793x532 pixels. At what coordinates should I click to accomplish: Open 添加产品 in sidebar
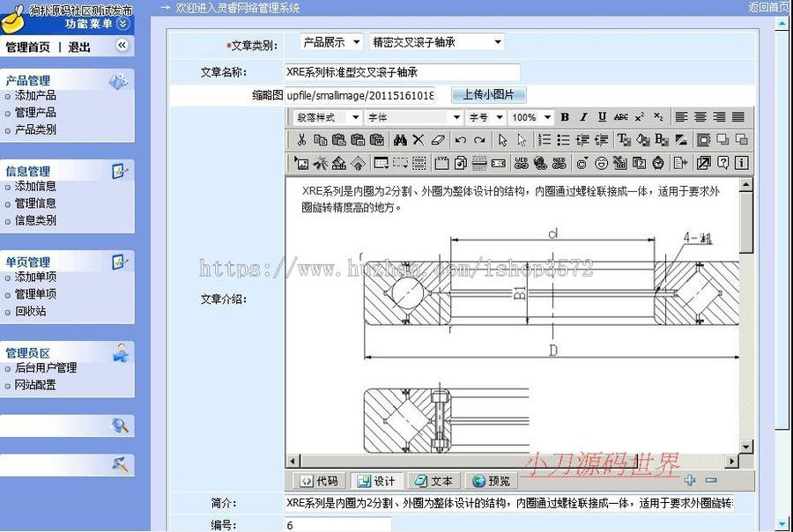(x=35, y=96)
